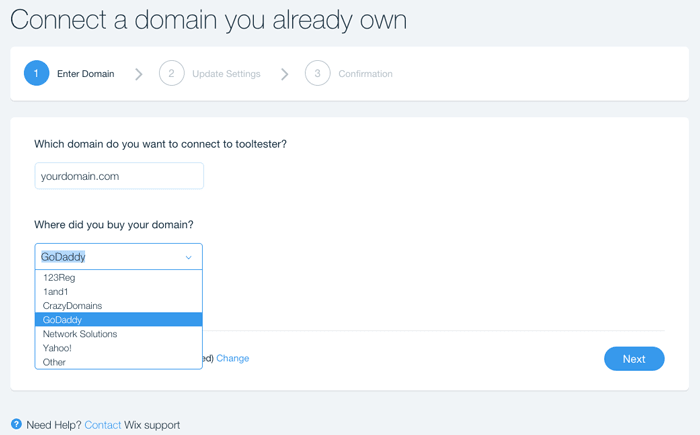Screen dimensions: 700x435
Task: Click the step 2 circle icon
Action: click(x=171, y=73)
